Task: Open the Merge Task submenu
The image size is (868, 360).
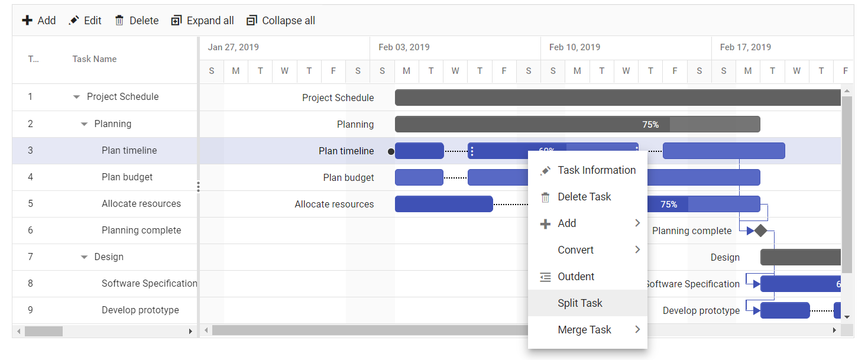Action: (588, 330)
